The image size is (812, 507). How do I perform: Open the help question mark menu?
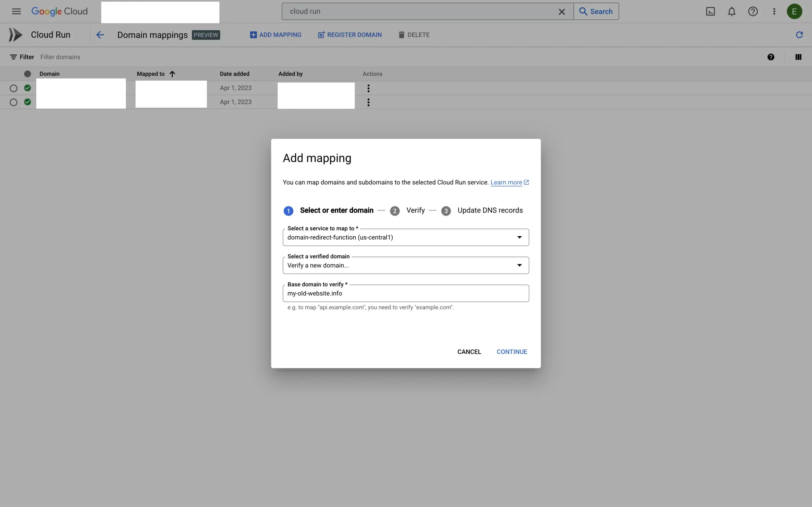(753, 11)
